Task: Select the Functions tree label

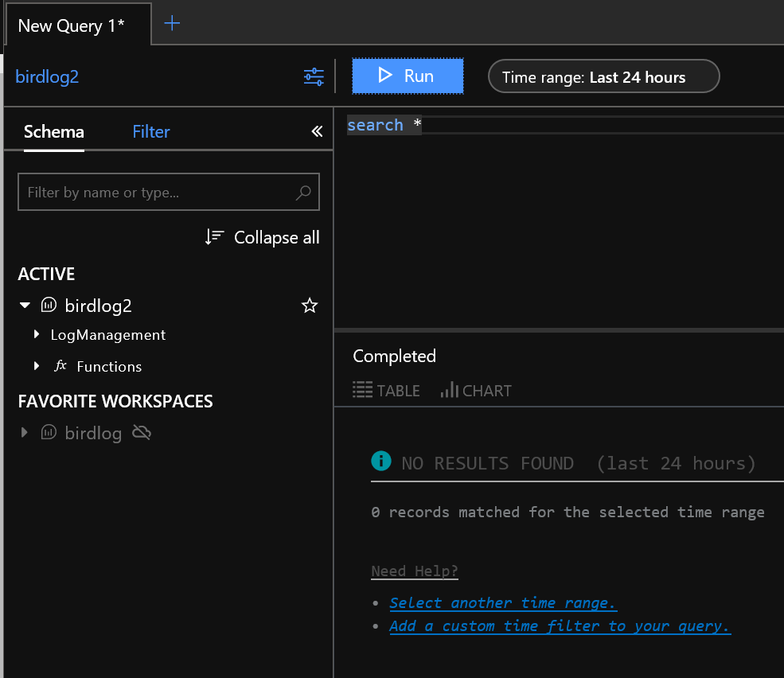Action: 110,367
